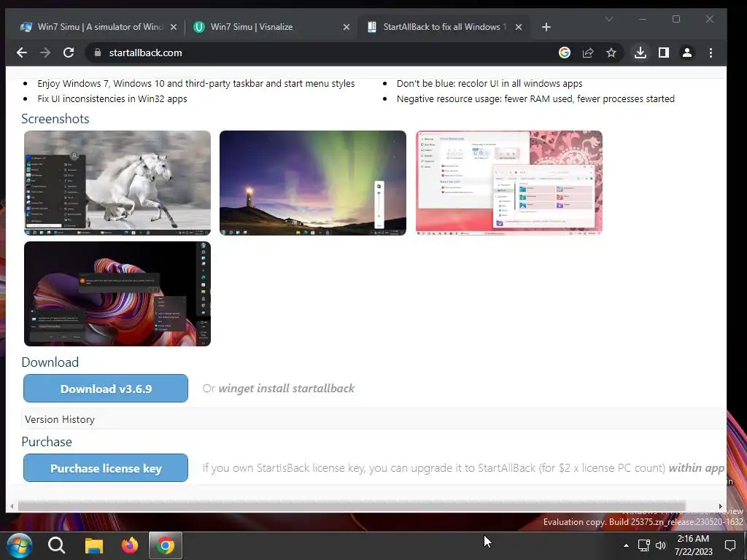Screen dimensions: 747x560
Task: Open the aurora lighthouse screenshot thumbnail
Action: click(313, 183)
